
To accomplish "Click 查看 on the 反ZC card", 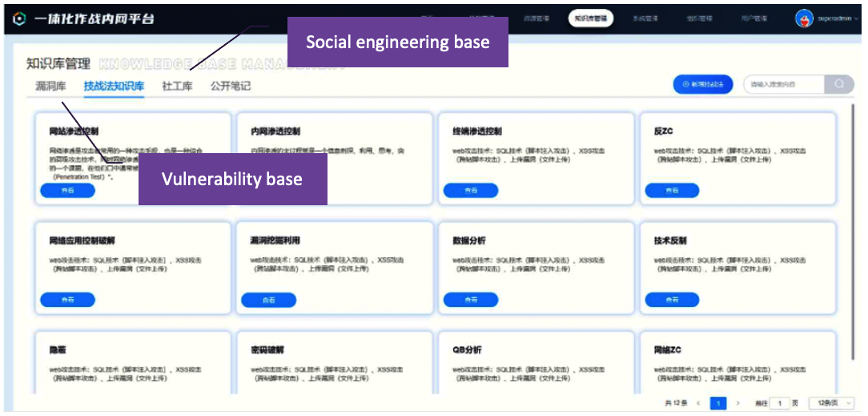I will tap(672, 190).
